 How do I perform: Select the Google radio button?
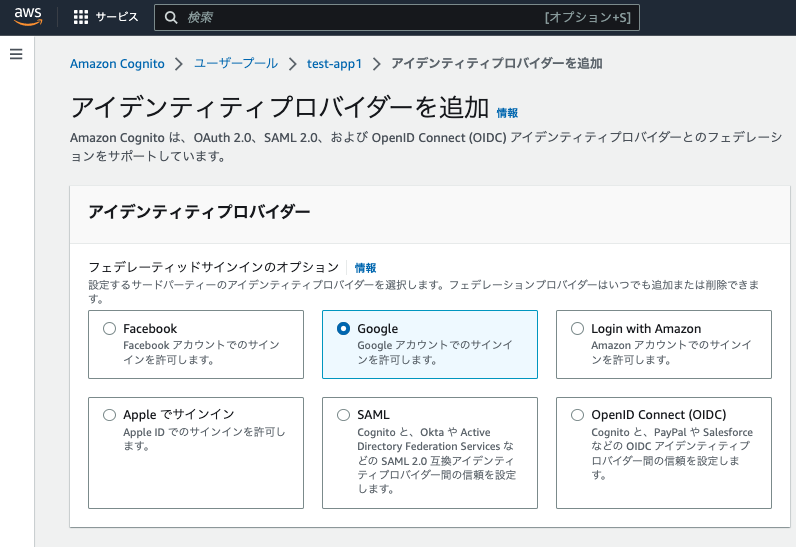344,328
